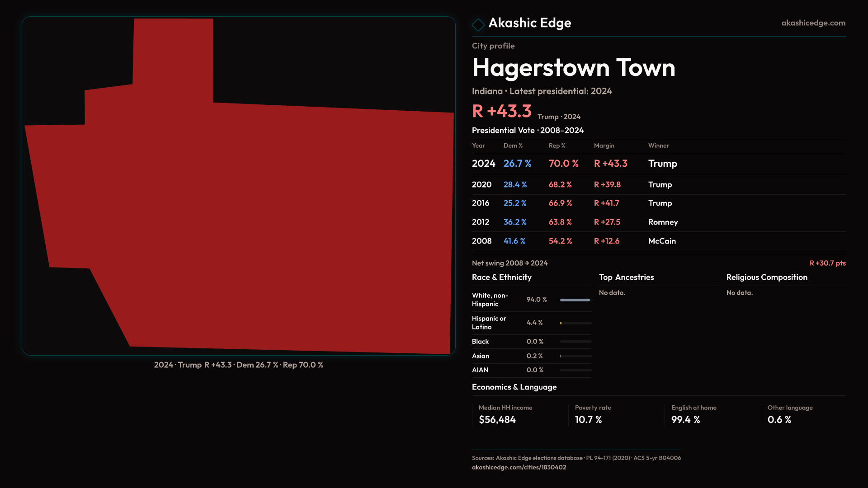
Task: Click the Net swing R +30.7 pts value
Action: click(x=827, y=263)
